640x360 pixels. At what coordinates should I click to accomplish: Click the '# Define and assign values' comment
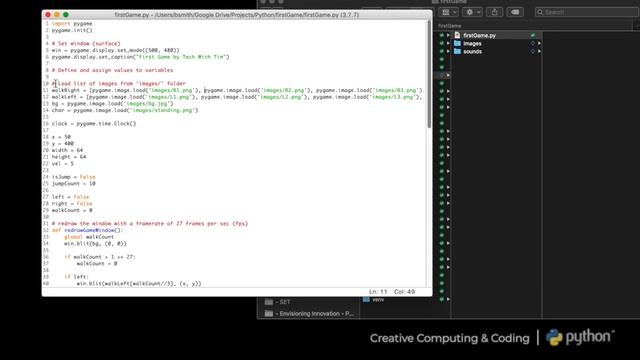[x=112, y=70]
